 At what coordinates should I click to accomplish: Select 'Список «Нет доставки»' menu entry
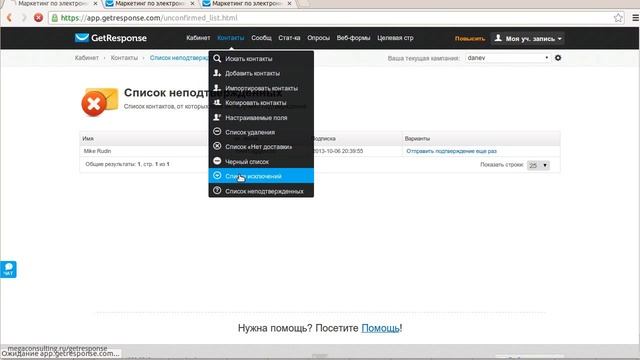tap(261, 147)
